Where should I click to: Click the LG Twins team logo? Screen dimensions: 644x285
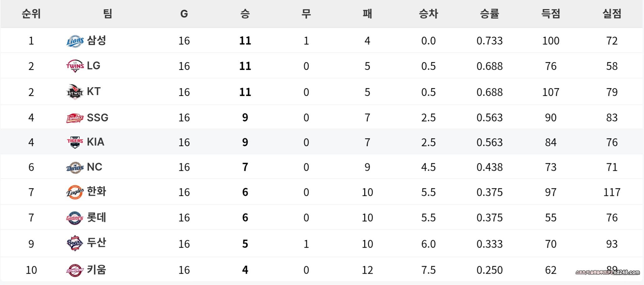pyautogui.click(x=75, y=66)
